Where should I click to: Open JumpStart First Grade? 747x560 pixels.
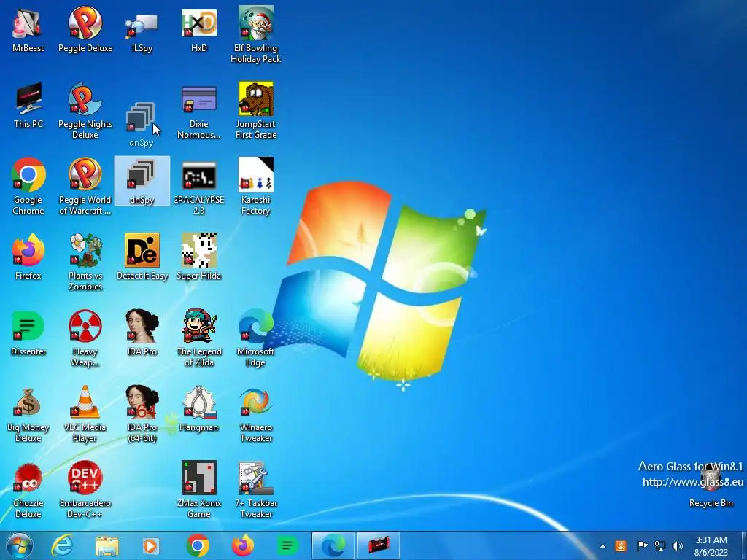(x=256, y=111)
